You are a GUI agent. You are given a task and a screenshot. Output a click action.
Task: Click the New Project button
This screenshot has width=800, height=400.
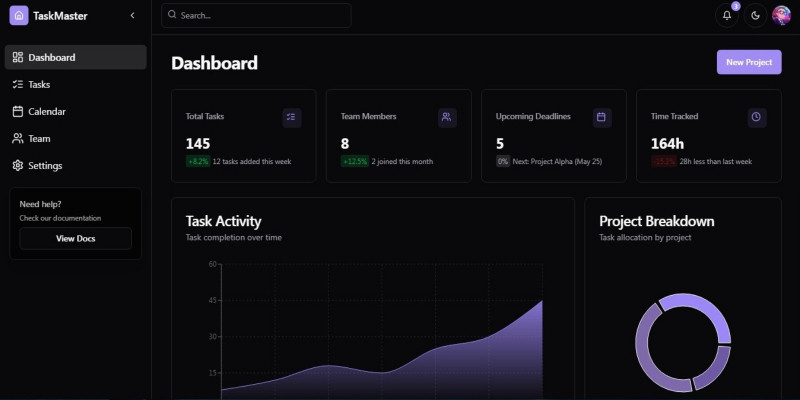pyautogui.click(x=748, y=62)
